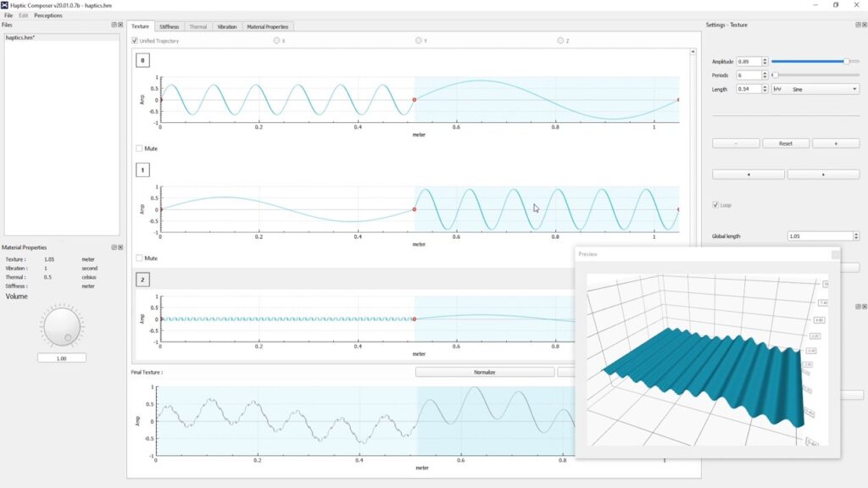Click the Haptic Composer app icon in the title bar
The height and width of the screenshot is (488, 868).
(x=6, y=5)
